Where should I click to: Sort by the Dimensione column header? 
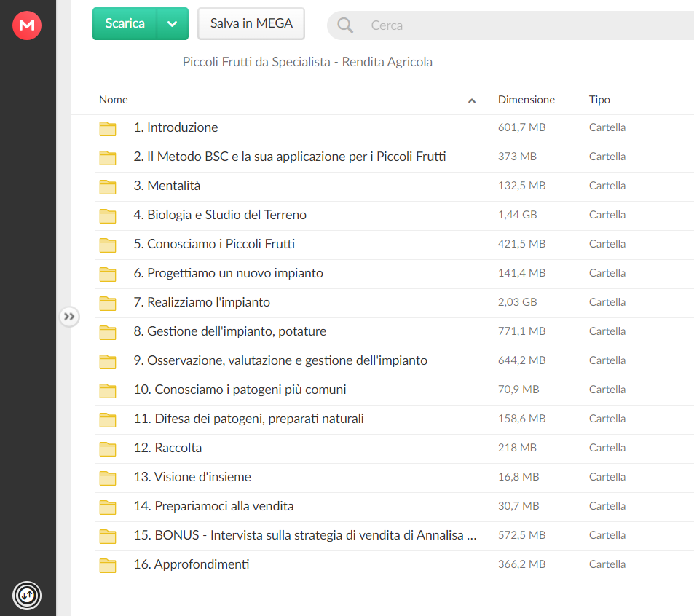pos(527,100)
